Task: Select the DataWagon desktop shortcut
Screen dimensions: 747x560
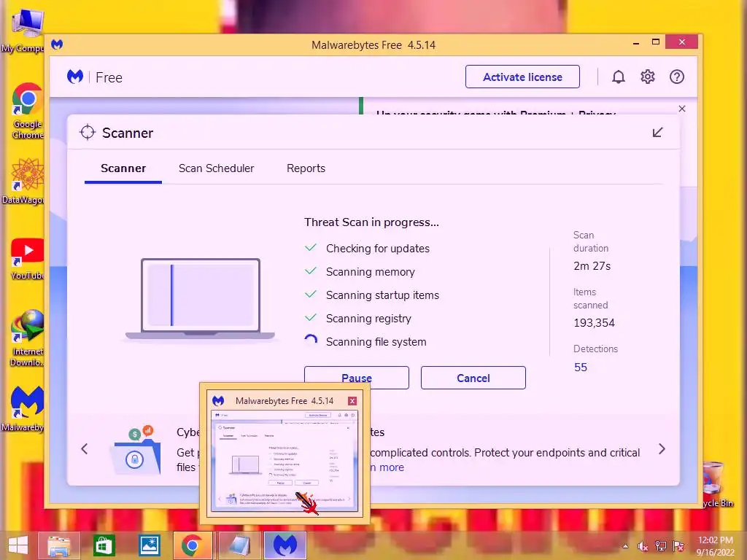Action: click(24, 181)
